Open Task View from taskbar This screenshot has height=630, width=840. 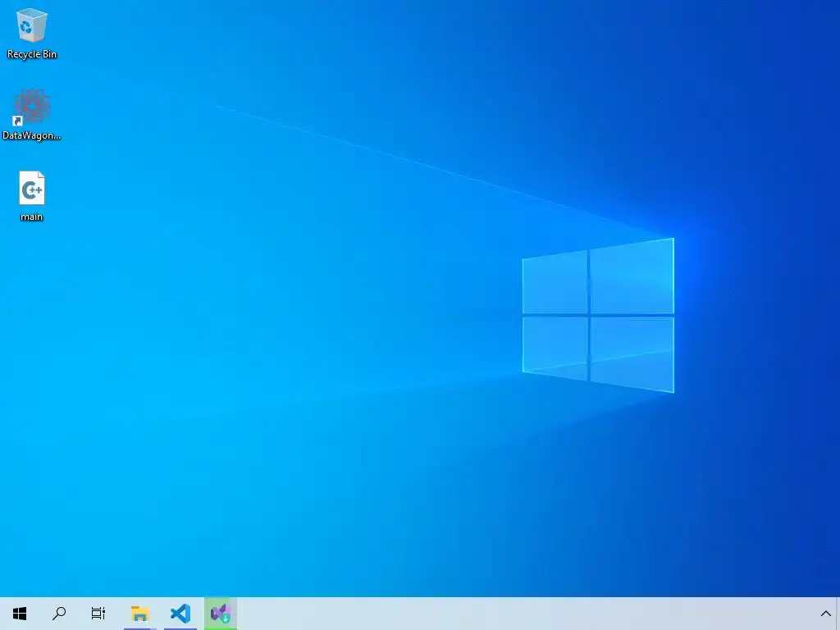coord(98,614)
